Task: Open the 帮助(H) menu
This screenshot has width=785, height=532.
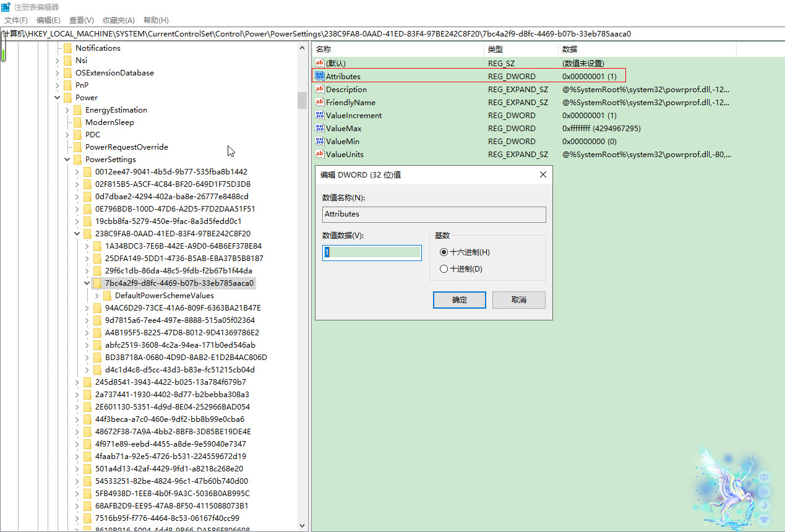Action: (x=156, y=20)
